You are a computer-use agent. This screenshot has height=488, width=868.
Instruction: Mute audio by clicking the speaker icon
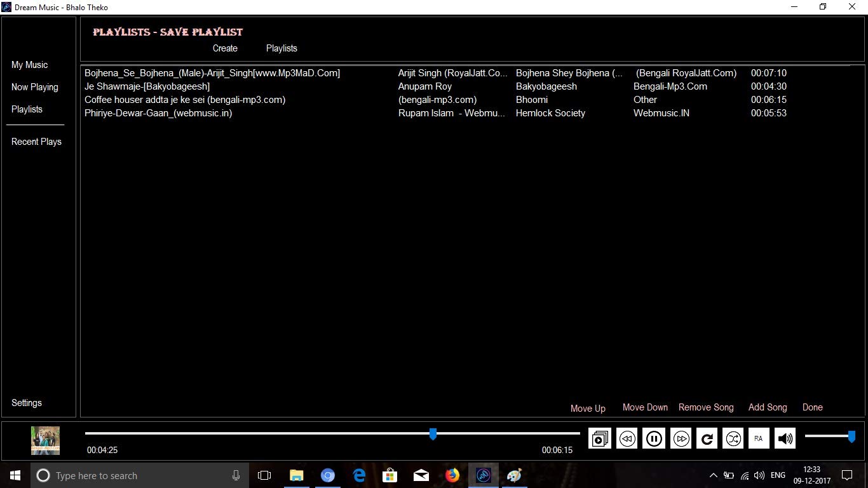coord(785,438)
